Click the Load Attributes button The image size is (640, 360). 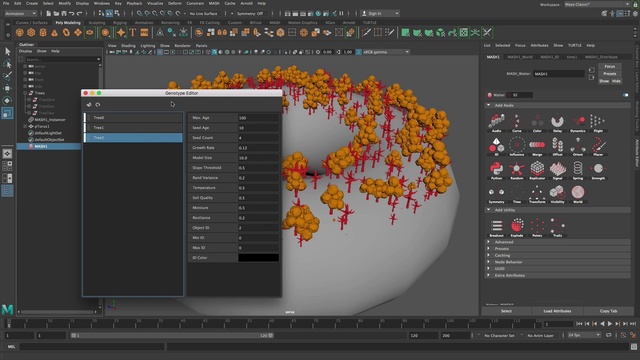point(557,311)
